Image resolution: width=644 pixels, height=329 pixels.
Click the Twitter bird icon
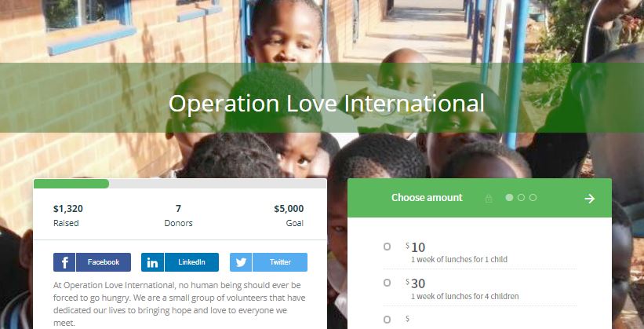(241, 262)
